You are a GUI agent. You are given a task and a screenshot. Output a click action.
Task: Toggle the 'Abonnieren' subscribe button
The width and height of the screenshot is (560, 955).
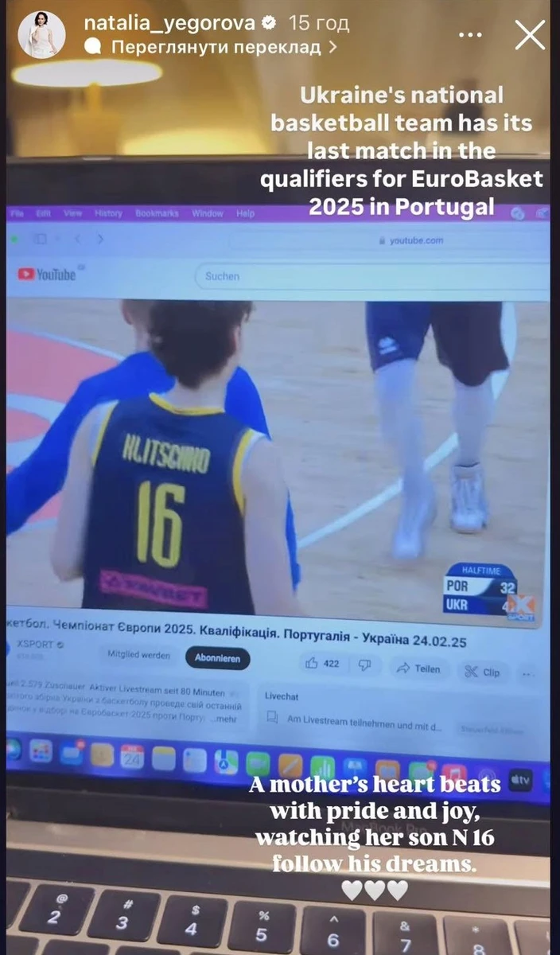tap(217, 658)
